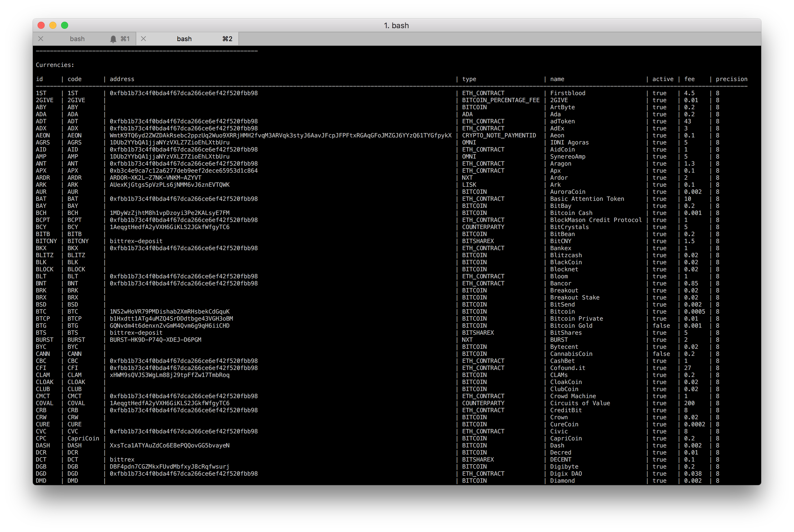The image size is (794, 532).
Task: Click the '1. bash' window title
Action: tap(396, 25)
